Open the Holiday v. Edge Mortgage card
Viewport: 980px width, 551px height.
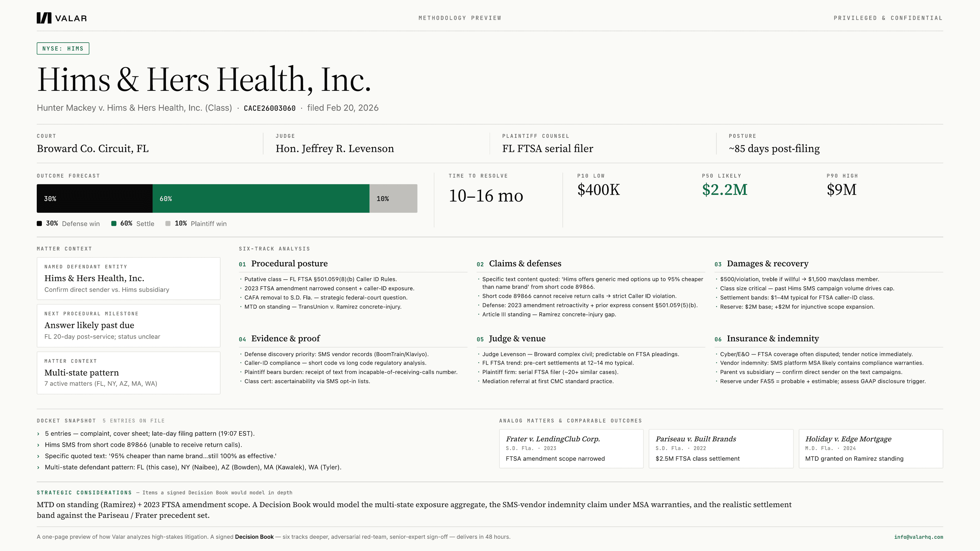click(x=871, y=449)
